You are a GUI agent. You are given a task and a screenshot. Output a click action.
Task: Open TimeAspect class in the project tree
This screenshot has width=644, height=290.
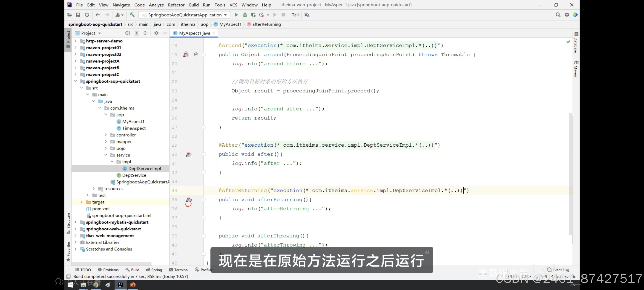point(134,128)
